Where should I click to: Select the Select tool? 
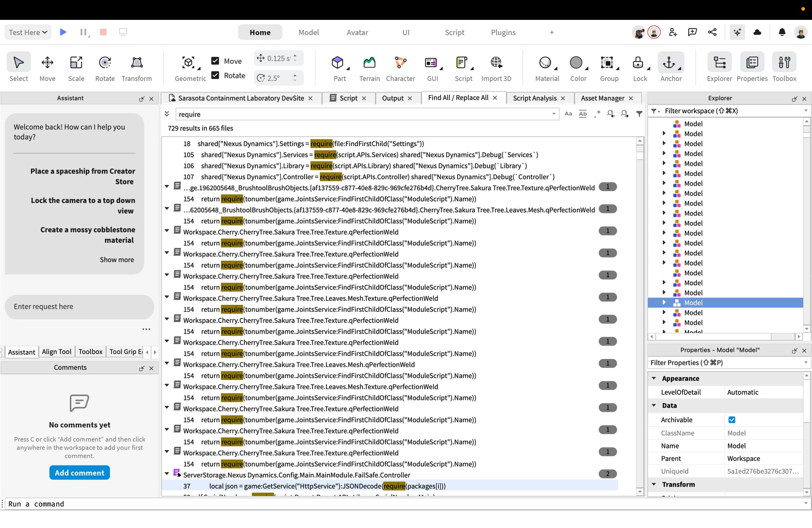tap(19, 67)
